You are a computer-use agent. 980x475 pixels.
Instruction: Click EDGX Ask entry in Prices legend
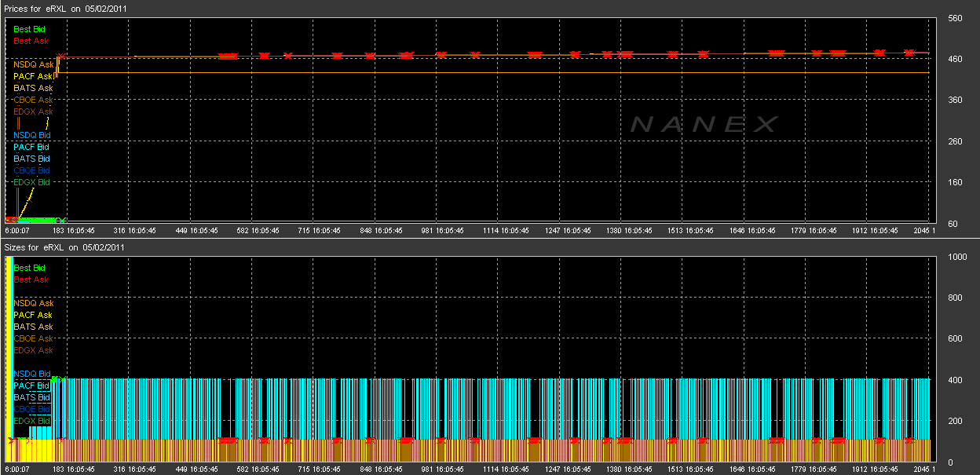click(x=33, y=111)
